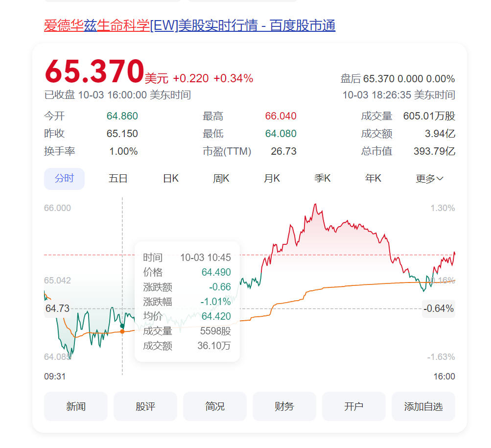491x448 pixels.
Task: Click the 16:00 end time label
Action: [444, 376]
